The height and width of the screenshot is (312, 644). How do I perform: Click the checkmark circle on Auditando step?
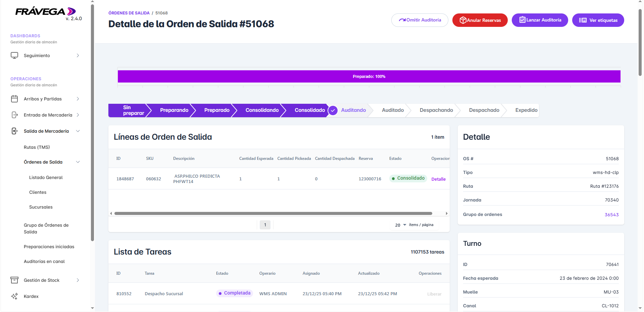click(x=333, y=110)
